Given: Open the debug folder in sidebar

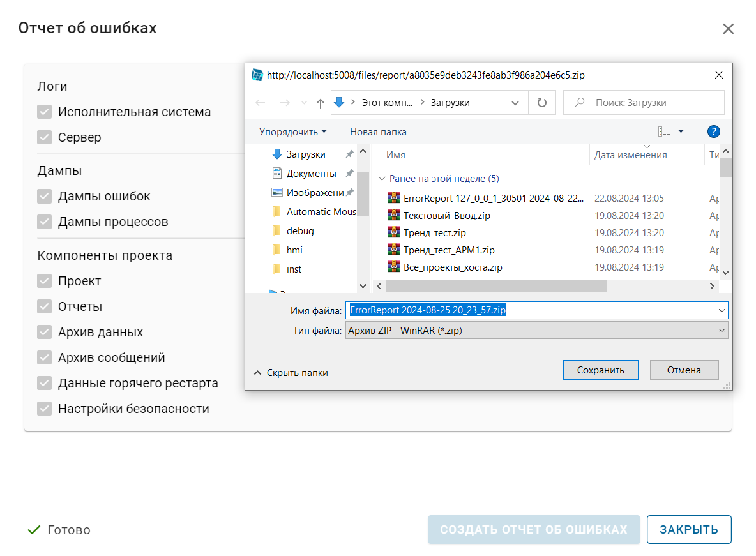Looking at the screenshot, I should coord(299,231).
